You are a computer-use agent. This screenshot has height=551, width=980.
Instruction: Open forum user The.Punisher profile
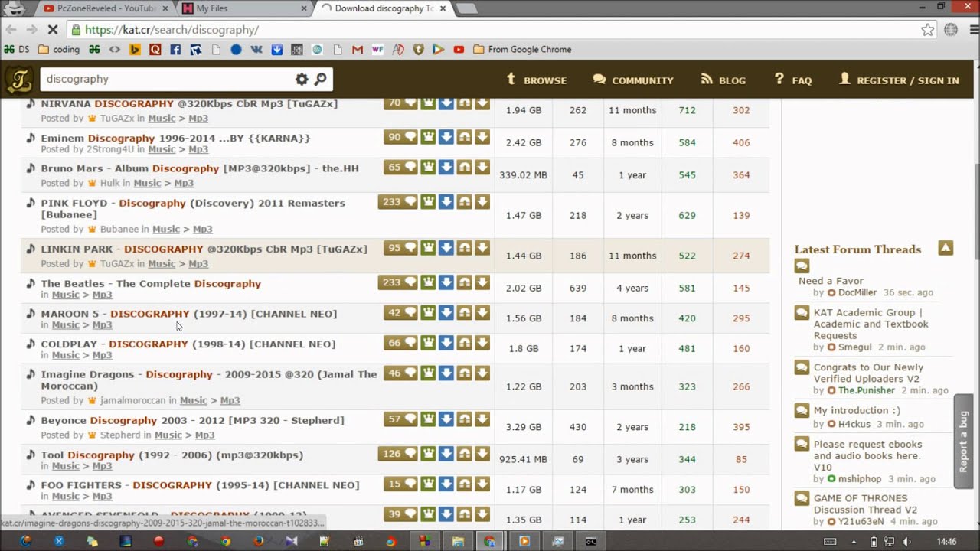pyautogui.click(x=866, y=390)
